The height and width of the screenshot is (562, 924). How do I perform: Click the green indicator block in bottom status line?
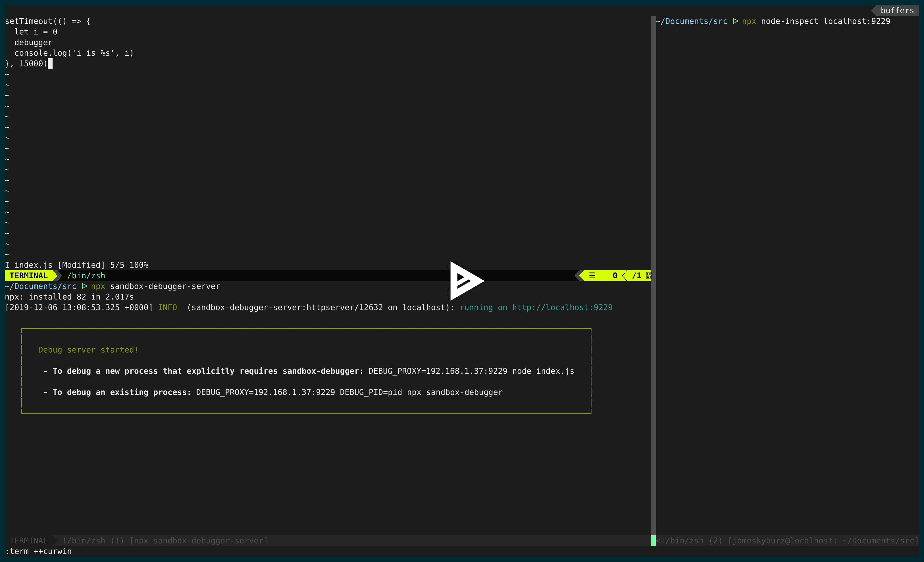pos(653,541)
